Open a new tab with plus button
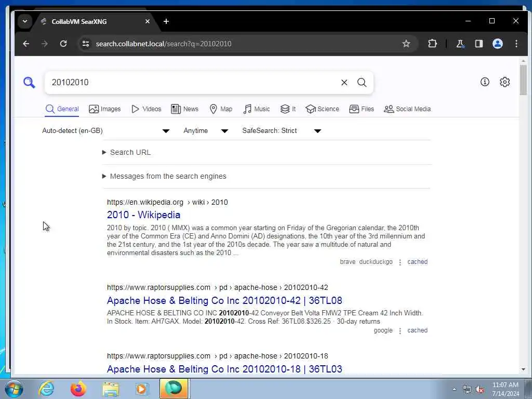This screenshot has width=532, height=399. 166,21
